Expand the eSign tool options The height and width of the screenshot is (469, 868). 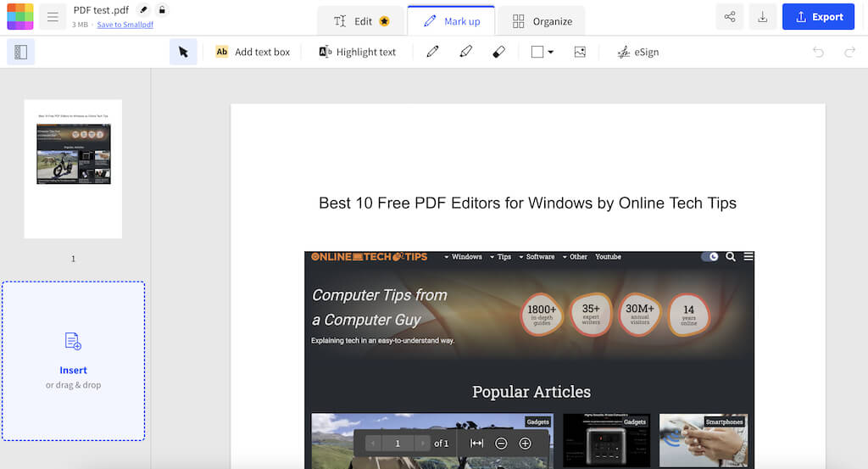coord(637,52)
